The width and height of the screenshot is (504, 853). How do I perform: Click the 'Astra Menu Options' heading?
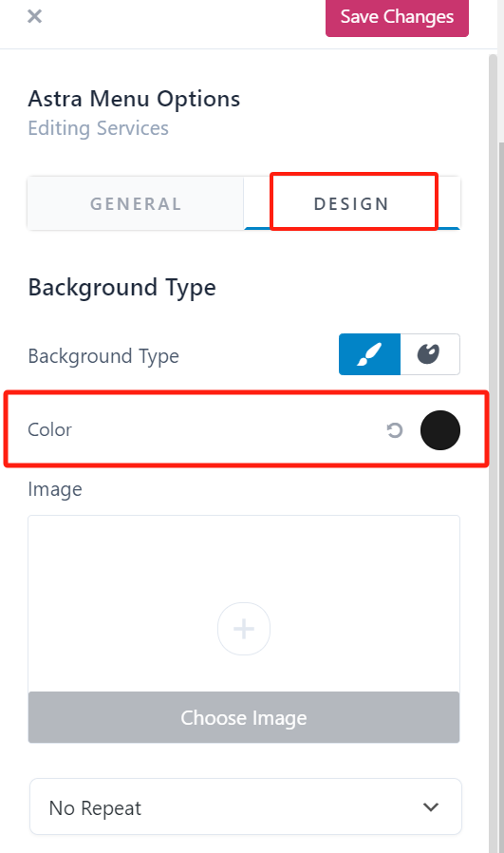134,99
